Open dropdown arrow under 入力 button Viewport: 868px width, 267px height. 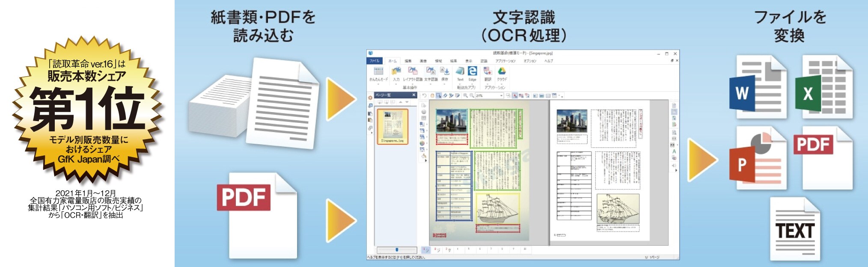pyautogui.click(x=396, y=84)
